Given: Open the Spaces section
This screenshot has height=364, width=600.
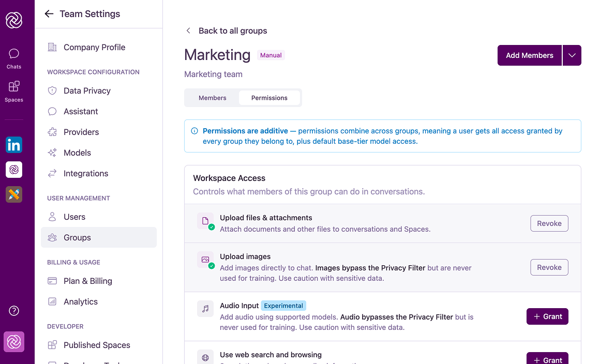Looking at the screenshot, I should click(14, 92).
